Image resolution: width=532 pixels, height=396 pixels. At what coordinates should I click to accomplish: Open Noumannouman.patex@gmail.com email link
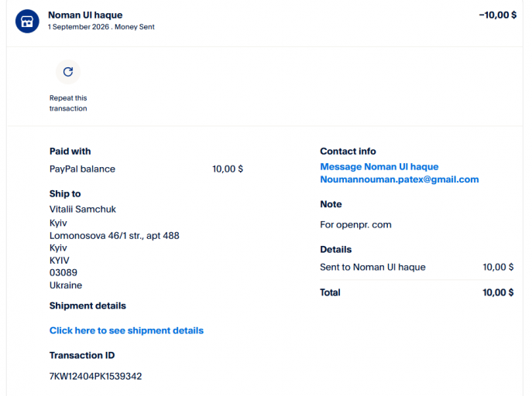pyautogui.click(x=400, y=179)
